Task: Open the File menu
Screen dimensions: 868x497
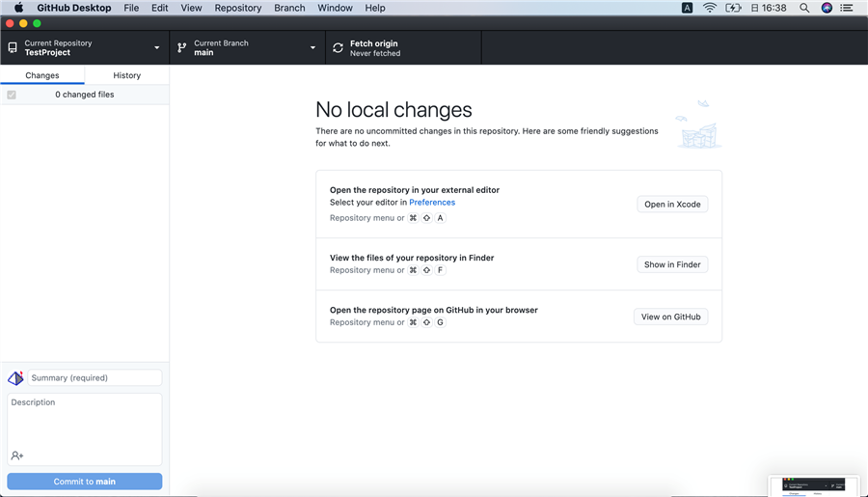Action: click(x=131, y=8)
